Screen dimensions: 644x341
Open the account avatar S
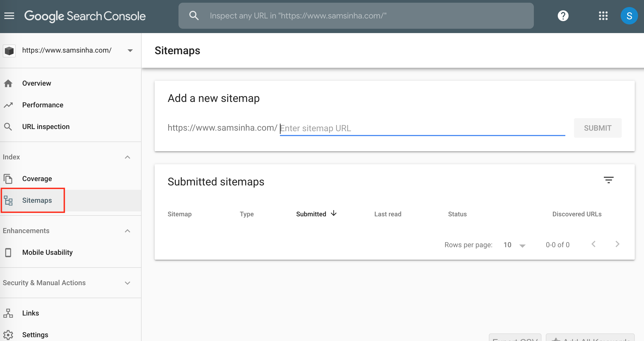[x=629, y=16]
